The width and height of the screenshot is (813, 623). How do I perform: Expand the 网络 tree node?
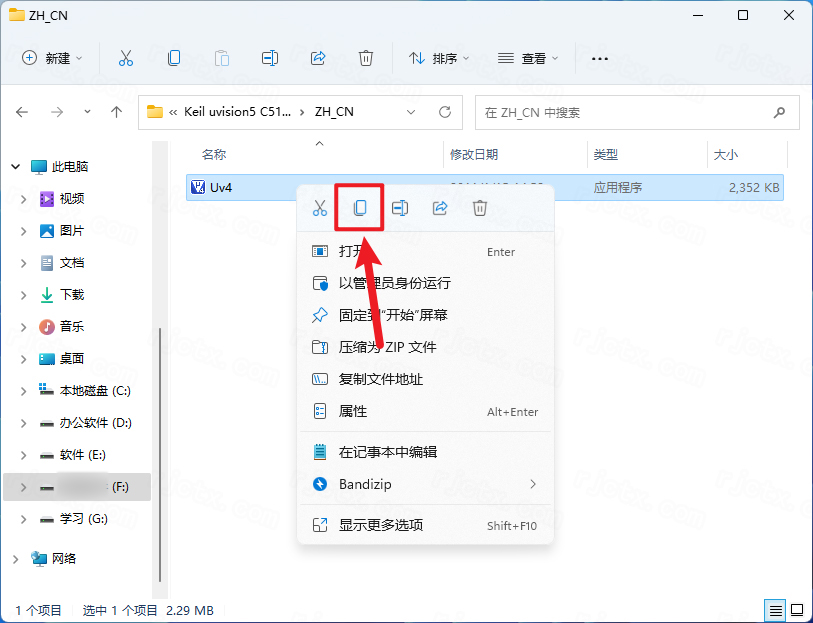click(x=16, y=559)
